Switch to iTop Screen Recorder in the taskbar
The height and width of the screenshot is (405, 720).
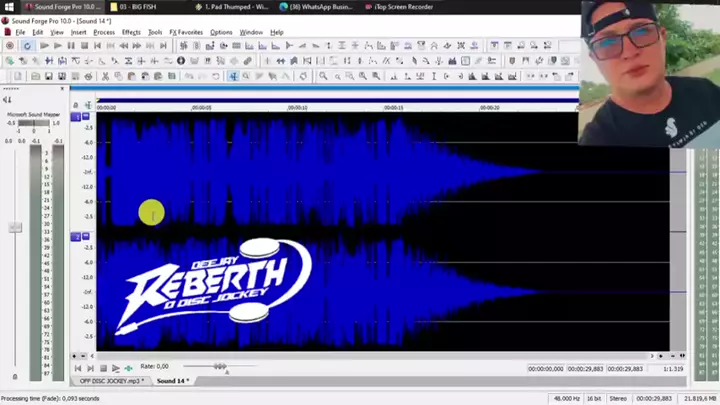coord(399,7)
